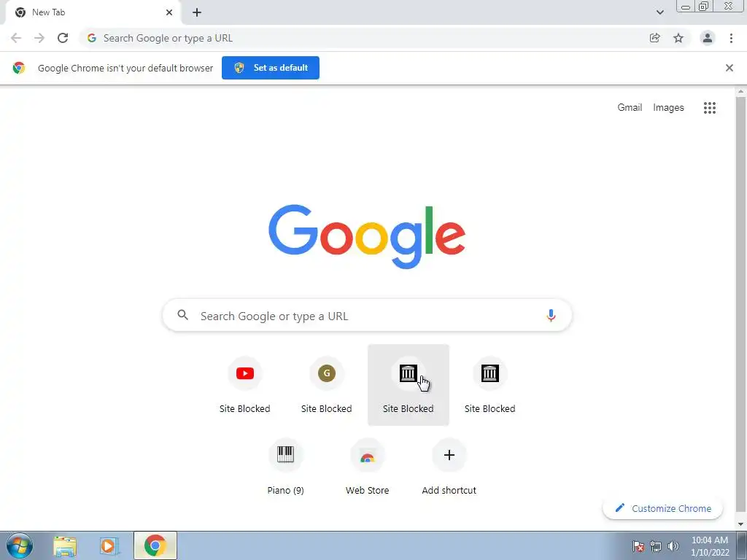Viewport: 747px width, 560px height.
Task: Select the New Tab tab
Action: pyautogui.click(x=93, y=12)
